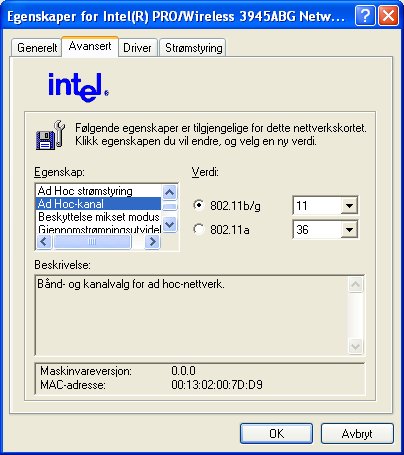Click the horizontal scrollbar thumb in property list
The image size is (404, 455).
point(92,241)
